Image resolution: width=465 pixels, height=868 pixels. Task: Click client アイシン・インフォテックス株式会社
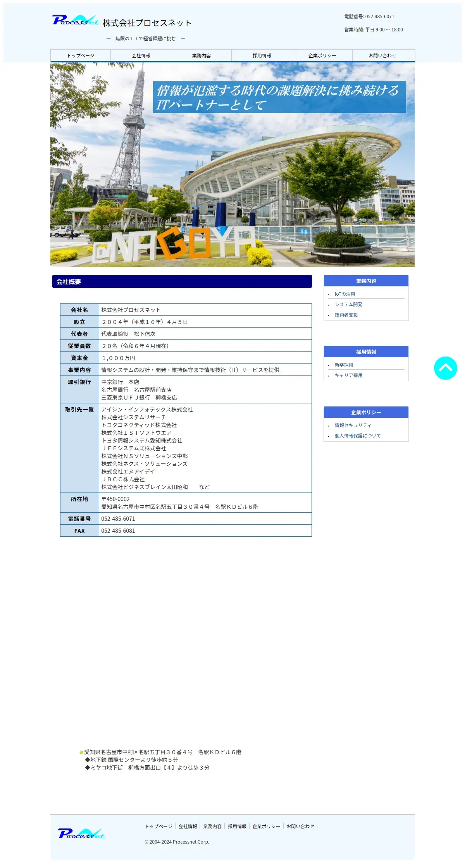coord(147,410)
